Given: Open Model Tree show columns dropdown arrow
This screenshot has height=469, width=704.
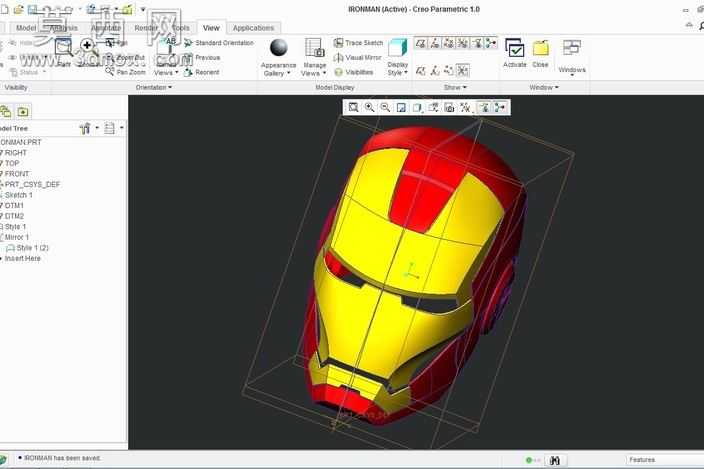Looking at the screenshot, I should [x=122, y=128].
